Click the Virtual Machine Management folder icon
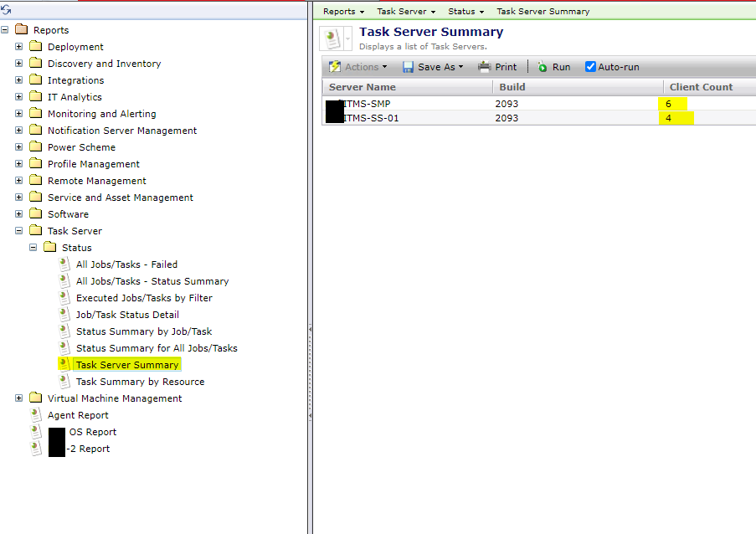Viewport: 756px width, 534px height. coord(35,398)
